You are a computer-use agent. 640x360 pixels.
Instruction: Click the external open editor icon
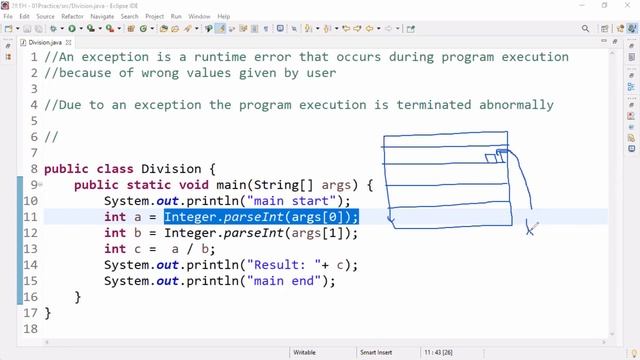coord(411,29)
